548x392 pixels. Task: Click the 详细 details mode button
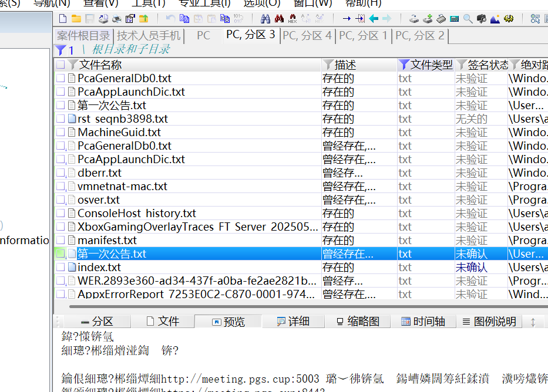point(293,322)
